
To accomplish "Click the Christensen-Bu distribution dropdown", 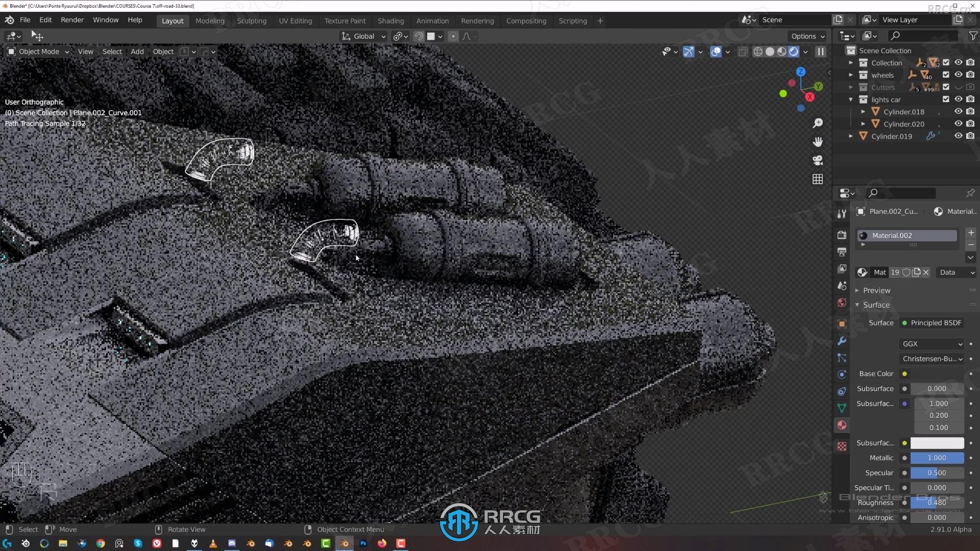I will (932, 359).
